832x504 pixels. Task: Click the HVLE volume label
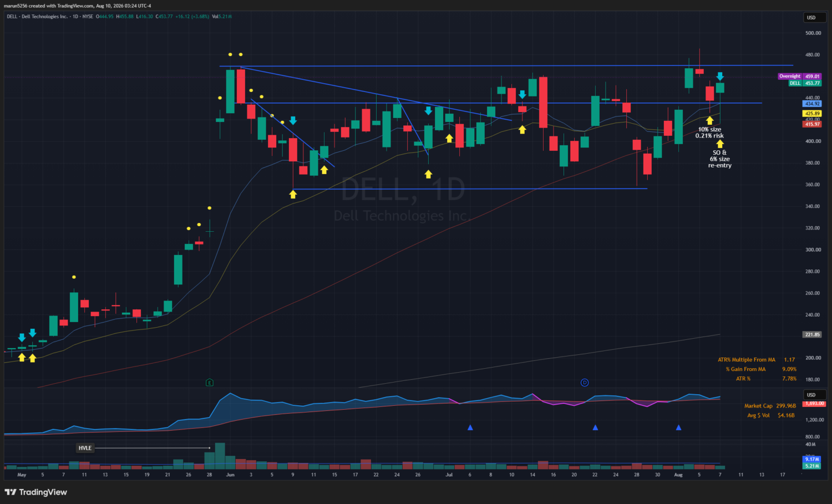pos(85,448)
